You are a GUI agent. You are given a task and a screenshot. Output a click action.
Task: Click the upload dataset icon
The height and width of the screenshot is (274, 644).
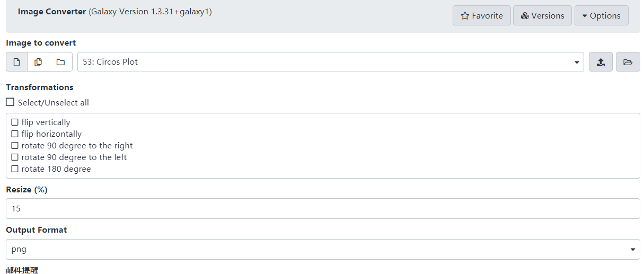coord(601,62)
